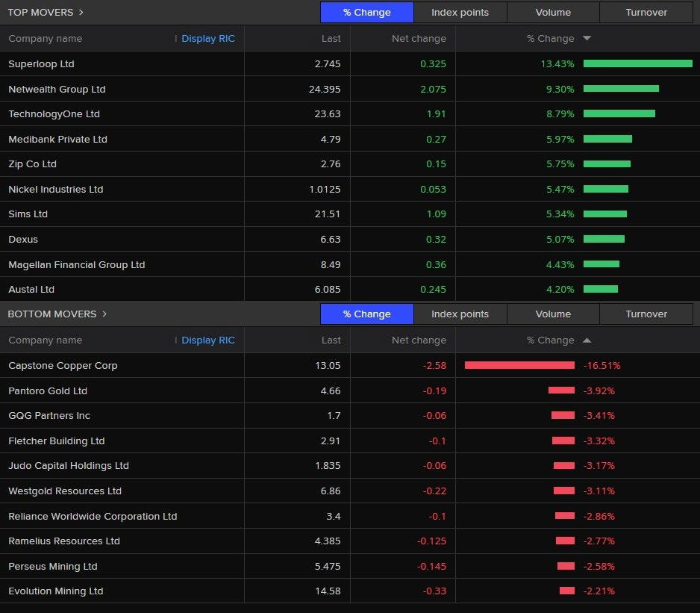The width and height of the screenshot is (700, 613).
Task: Switch bottom movers view to Index points
Action: 460,314
